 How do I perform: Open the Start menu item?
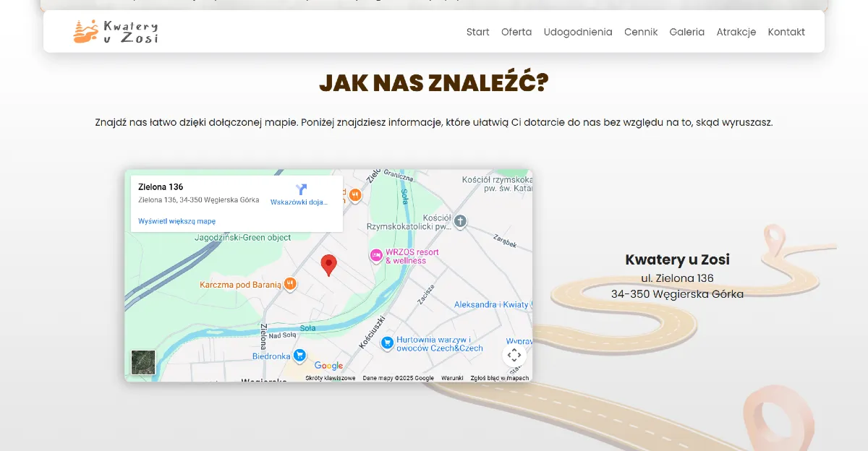pyautogui.click(x=477, y=32)
